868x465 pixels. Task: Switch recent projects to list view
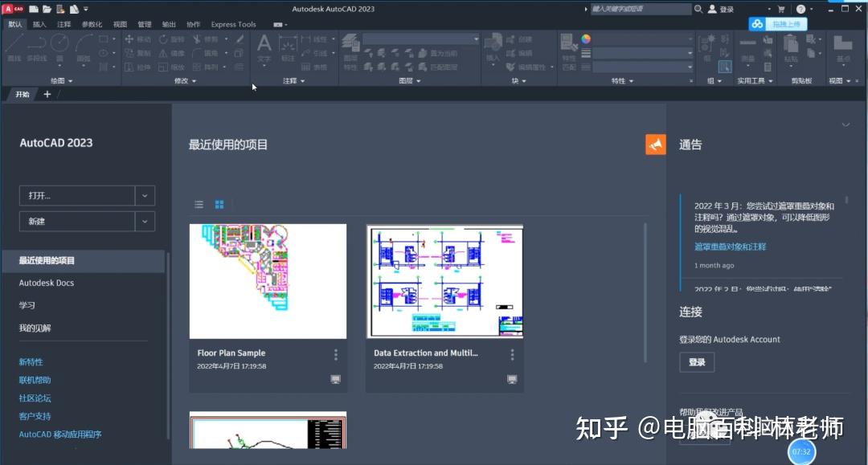click(199, 204)
